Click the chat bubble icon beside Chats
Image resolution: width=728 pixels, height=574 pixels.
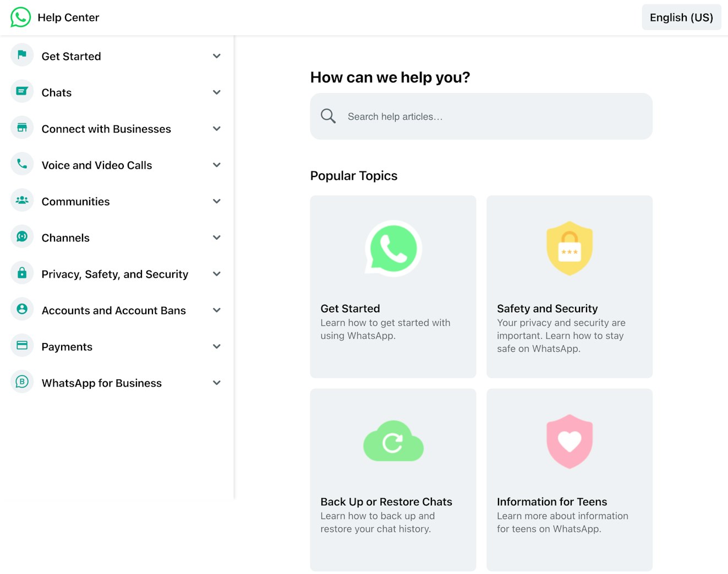coord(22,91)
